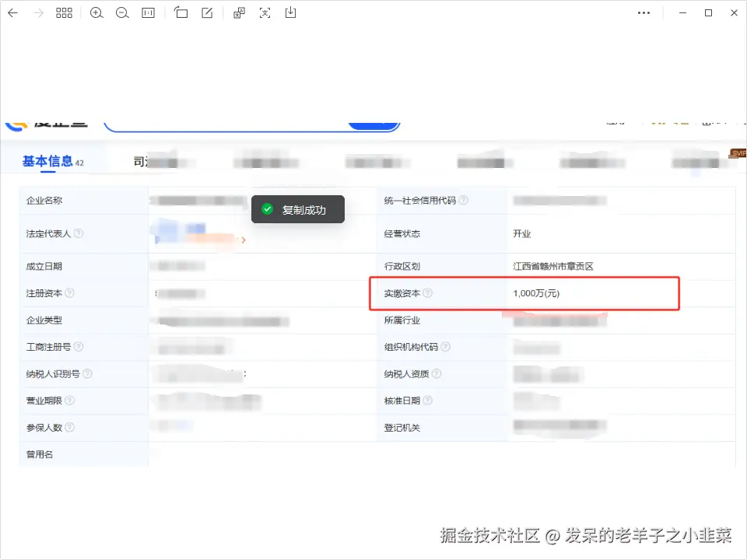The image size is (747, 560).
Task: Click the SVIP badge at top right
Action: point(738,153)
